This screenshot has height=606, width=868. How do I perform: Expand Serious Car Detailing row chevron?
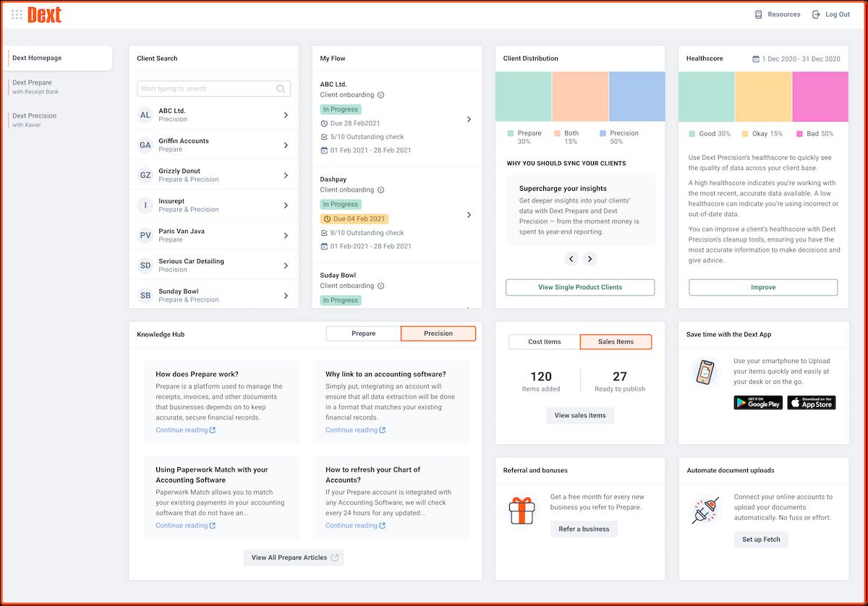pyautogui.click(x=286, y=265)
